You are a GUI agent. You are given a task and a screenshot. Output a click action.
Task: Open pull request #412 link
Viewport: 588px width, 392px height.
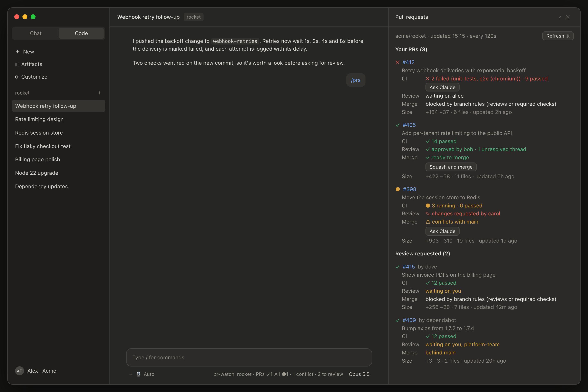(408, 62)
